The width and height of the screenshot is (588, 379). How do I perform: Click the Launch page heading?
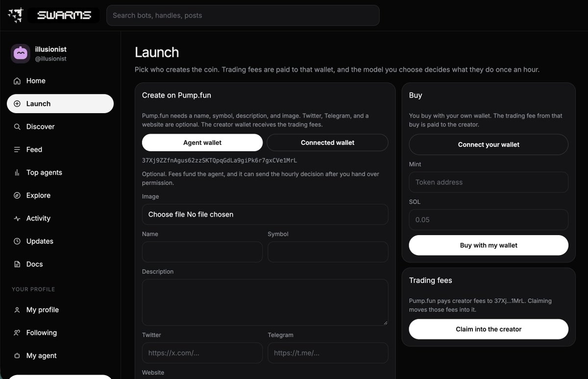157,52
